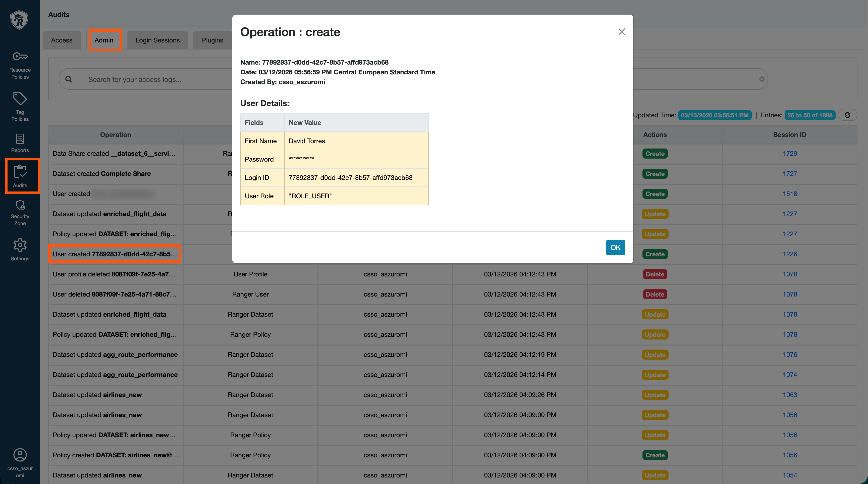Switch to the Access tab
The image size is (868, 484).
click(x=62, y=40)
